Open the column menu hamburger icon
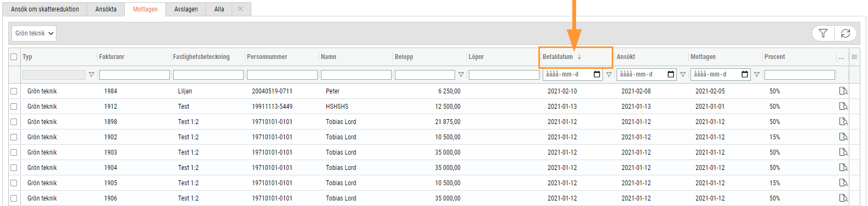This screenshot has height=206, width=868. (854, 57)
